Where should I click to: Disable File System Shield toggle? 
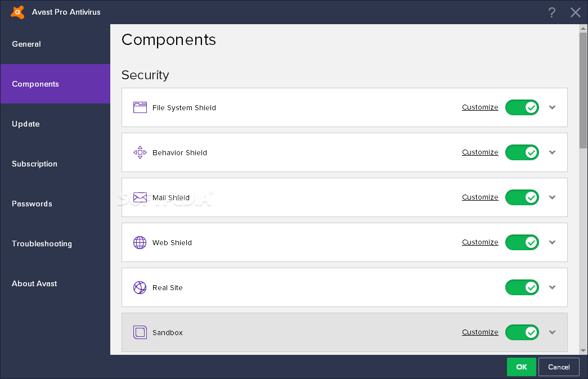[x=522, y=107]
